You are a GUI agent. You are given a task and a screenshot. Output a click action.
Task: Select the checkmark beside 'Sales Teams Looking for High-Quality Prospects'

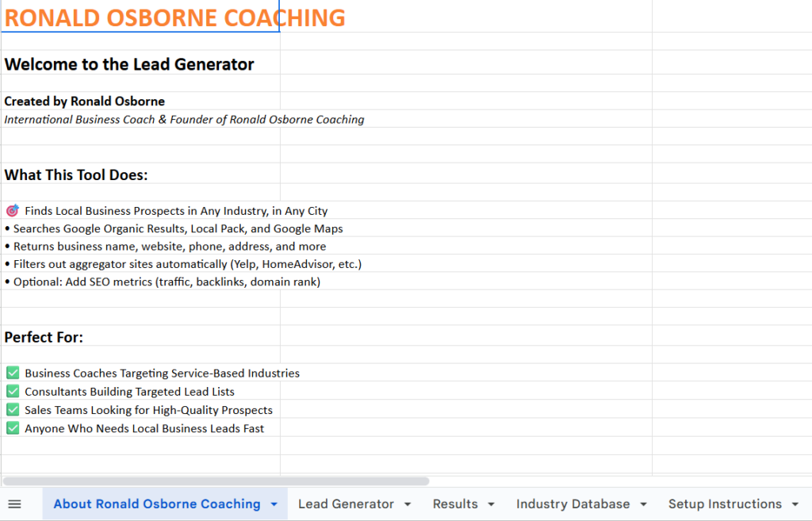[x=12, y=409]
